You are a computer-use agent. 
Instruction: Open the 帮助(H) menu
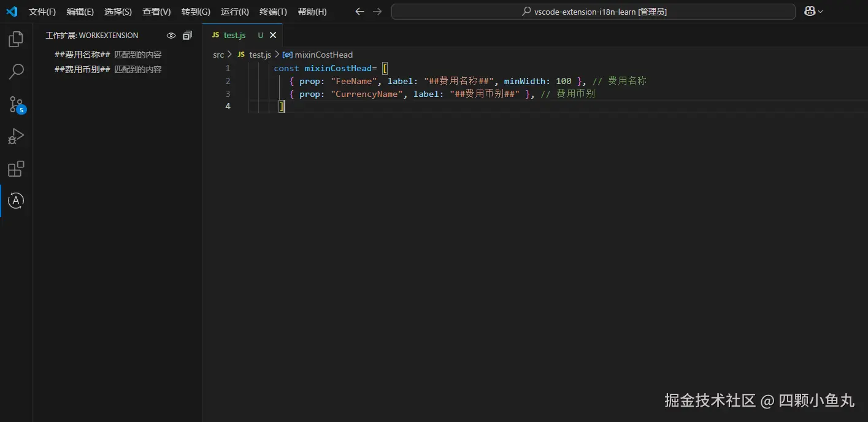(312, 12)
